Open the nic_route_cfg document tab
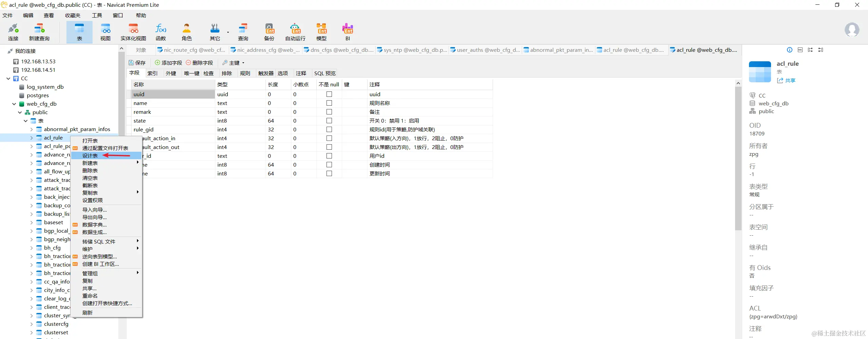 click(192, 50)
